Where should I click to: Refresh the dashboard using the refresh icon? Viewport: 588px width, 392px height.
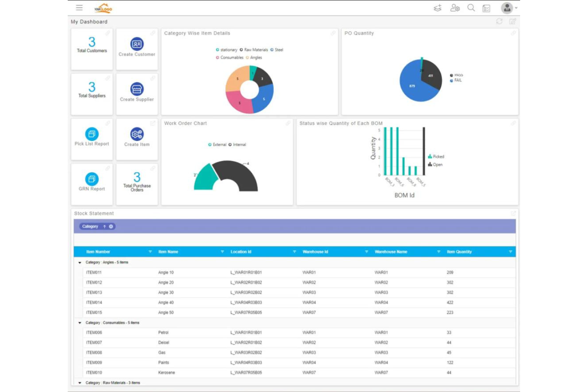tap(500, 21)
